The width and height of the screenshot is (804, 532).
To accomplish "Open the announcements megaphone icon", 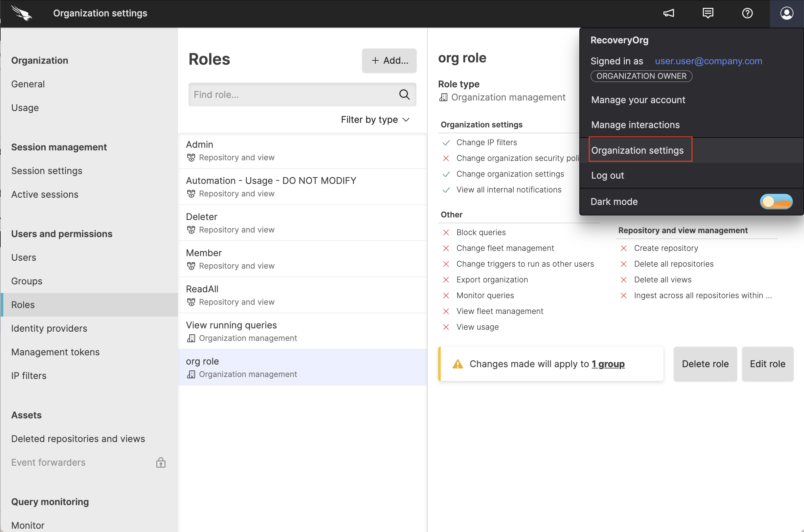I will 668,13.
